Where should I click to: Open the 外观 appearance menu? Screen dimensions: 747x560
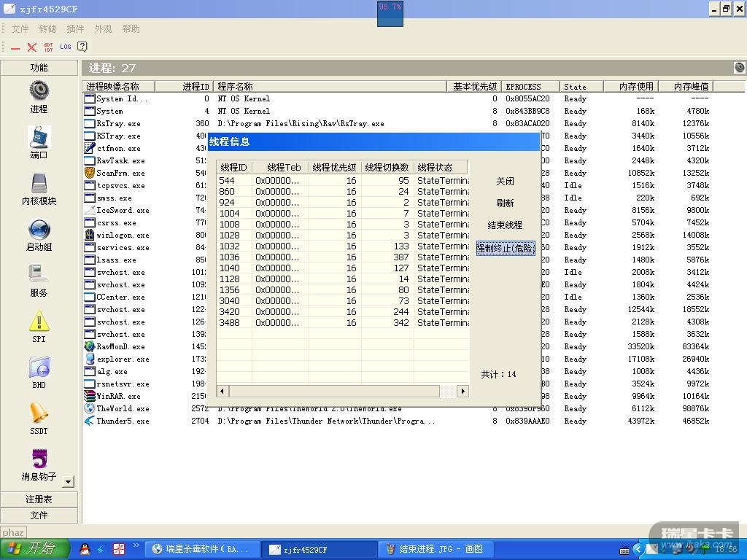click(x=103, y=29)
